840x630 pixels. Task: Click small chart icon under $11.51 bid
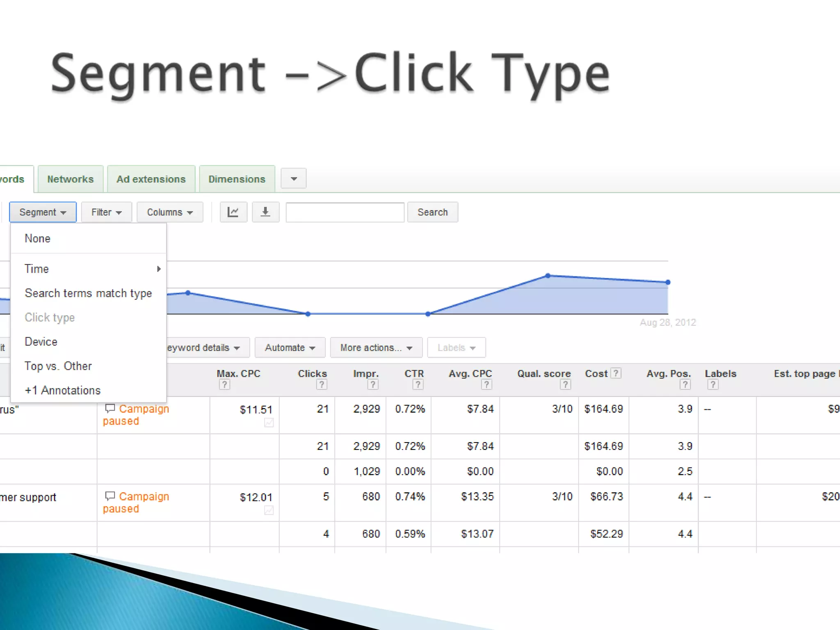tap(269, 422)
